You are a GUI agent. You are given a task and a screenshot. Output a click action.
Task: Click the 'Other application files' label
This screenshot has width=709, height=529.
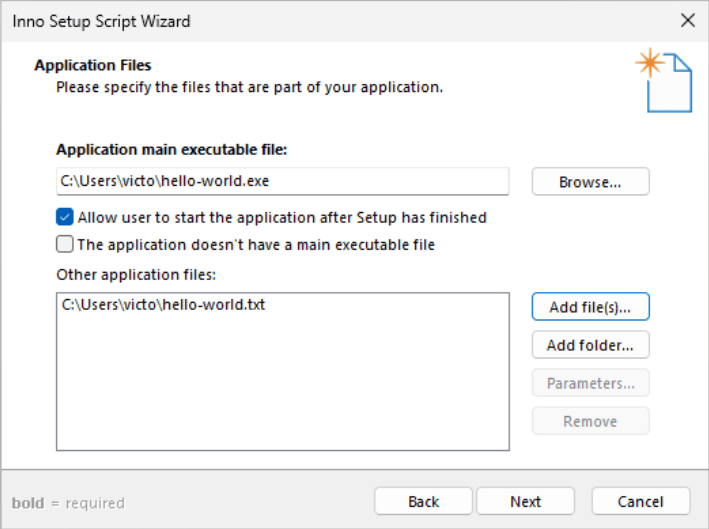136,274
